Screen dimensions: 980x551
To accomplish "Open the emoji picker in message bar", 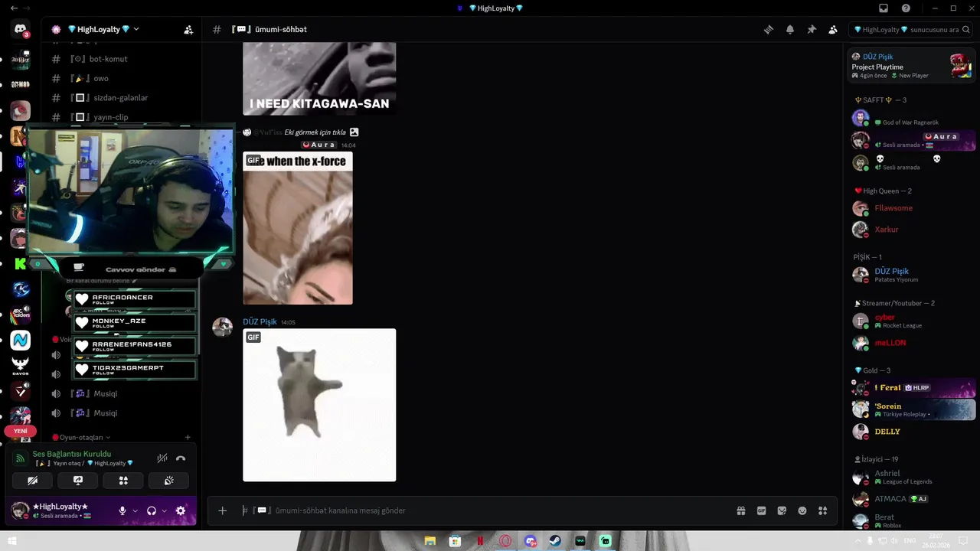I will (802, 510).
